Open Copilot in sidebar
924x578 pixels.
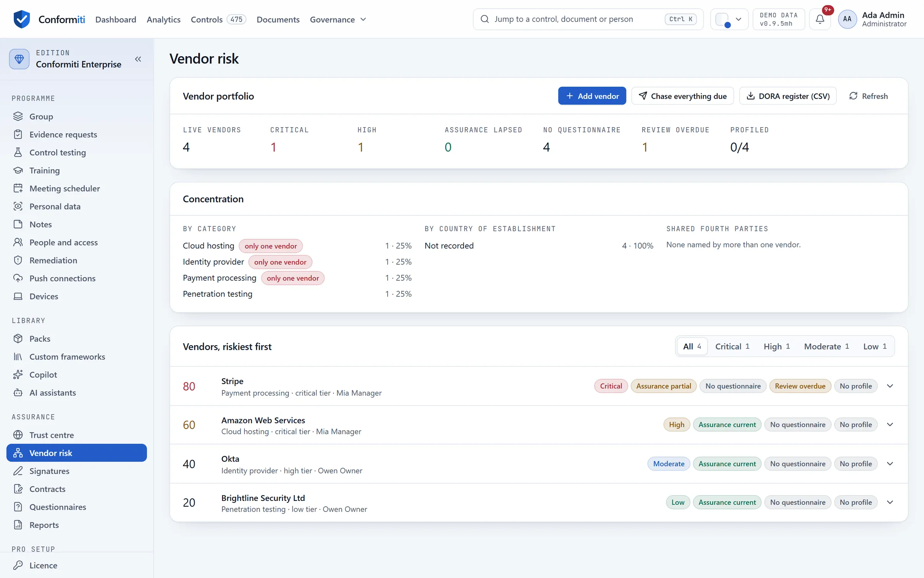tap(77, 375)
